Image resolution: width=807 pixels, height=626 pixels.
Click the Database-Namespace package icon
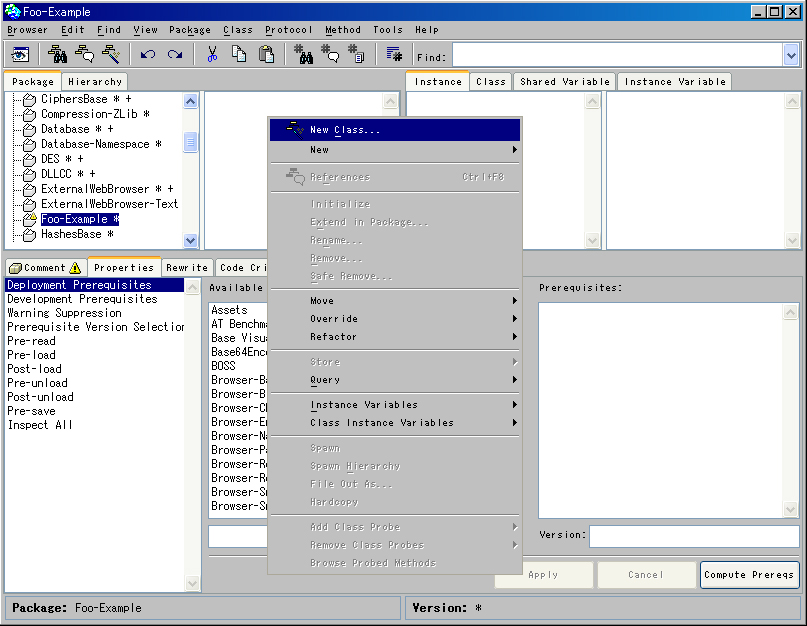[x=29, y=145]
